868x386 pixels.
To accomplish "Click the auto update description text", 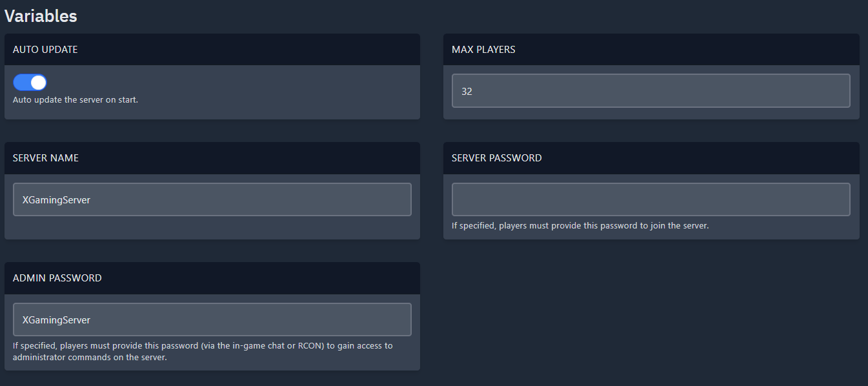I will (76, 99).
